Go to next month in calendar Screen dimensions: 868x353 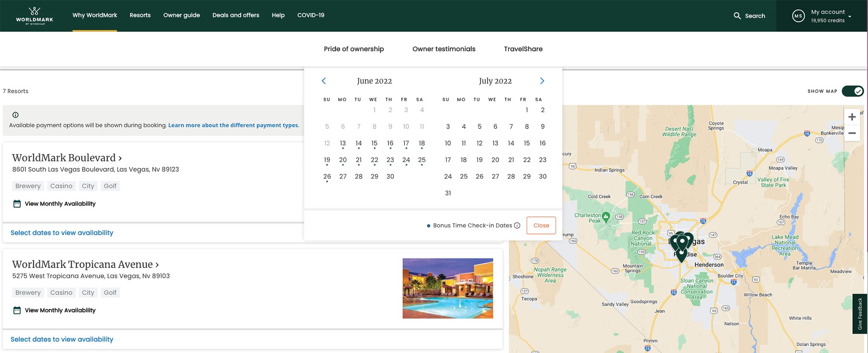point(542,81)
